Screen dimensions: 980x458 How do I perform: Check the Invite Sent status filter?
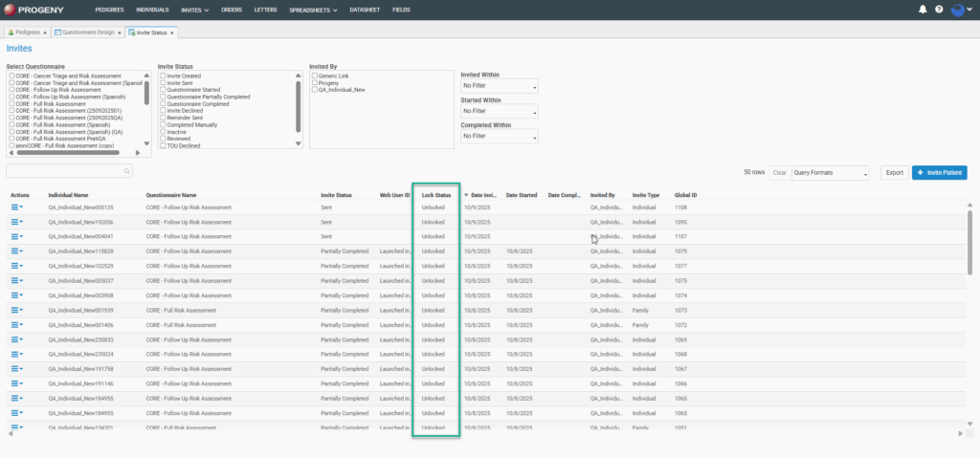(x=162, y=83)
